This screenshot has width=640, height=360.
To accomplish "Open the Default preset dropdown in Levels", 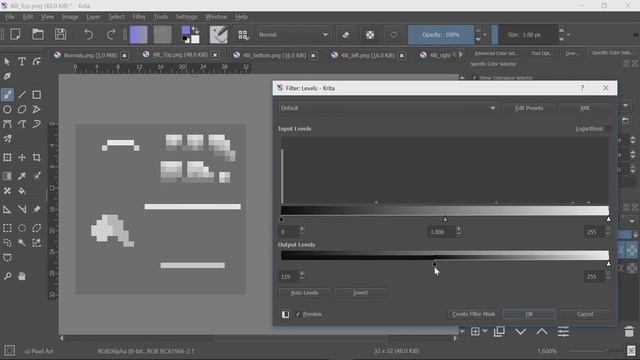I will (x=388, y=108).
